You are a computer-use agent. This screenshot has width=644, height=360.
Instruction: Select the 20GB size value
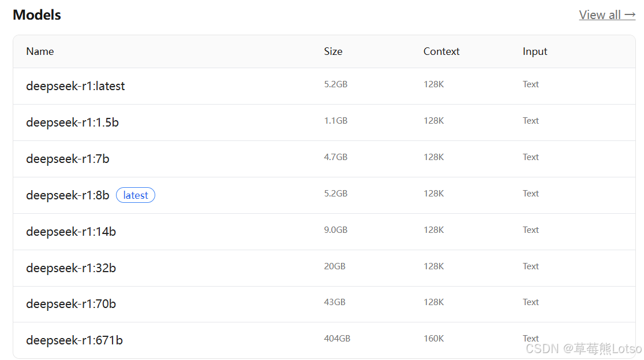(x=334, y=266)
